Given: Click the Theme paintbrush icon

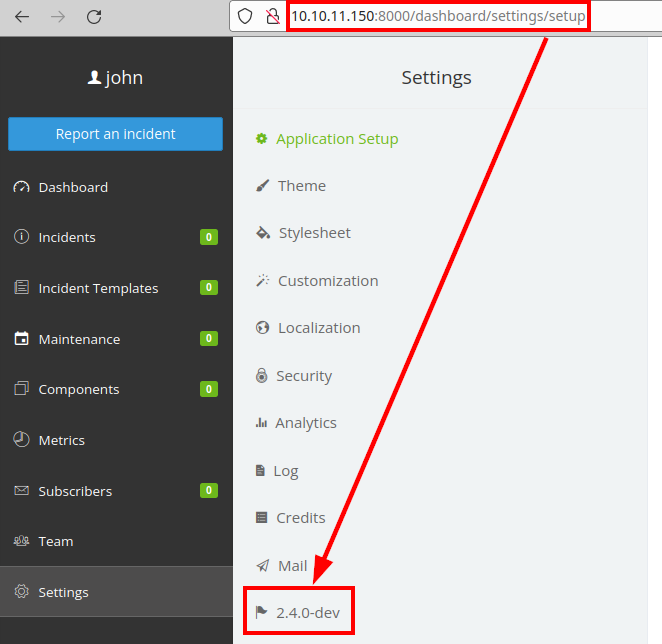Looking at the screenshot, I should 262,186.
